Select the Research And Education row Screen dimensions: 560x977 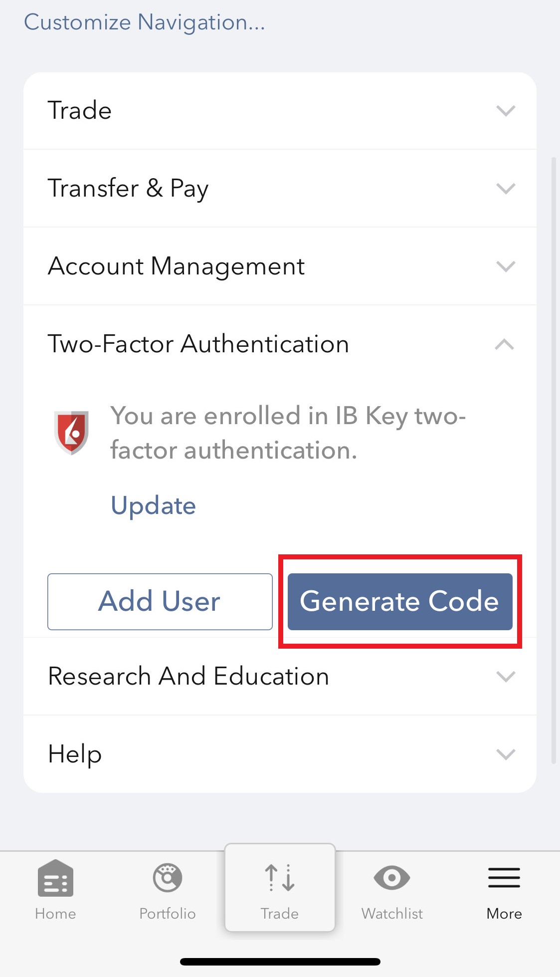click(x=280, y=677)
